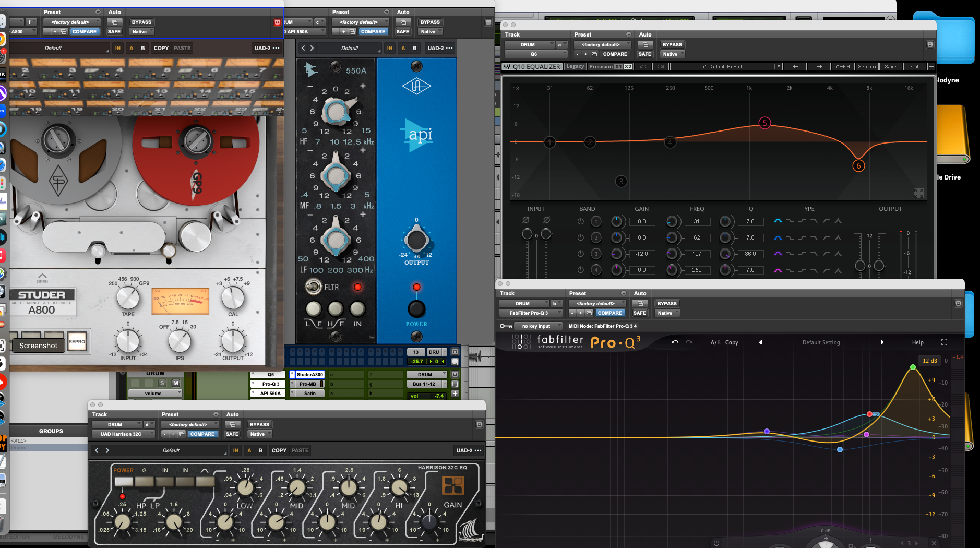Click the A/B switch in Pro-Q 3
This screenshot has width=980, height=548.
coord(715,343)
